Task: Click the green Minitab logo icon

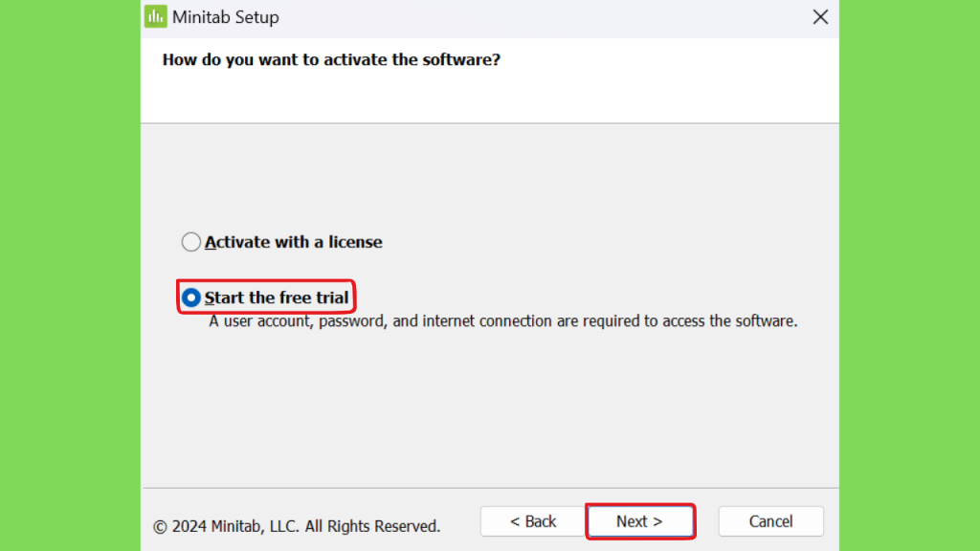Action: (156, 17)
